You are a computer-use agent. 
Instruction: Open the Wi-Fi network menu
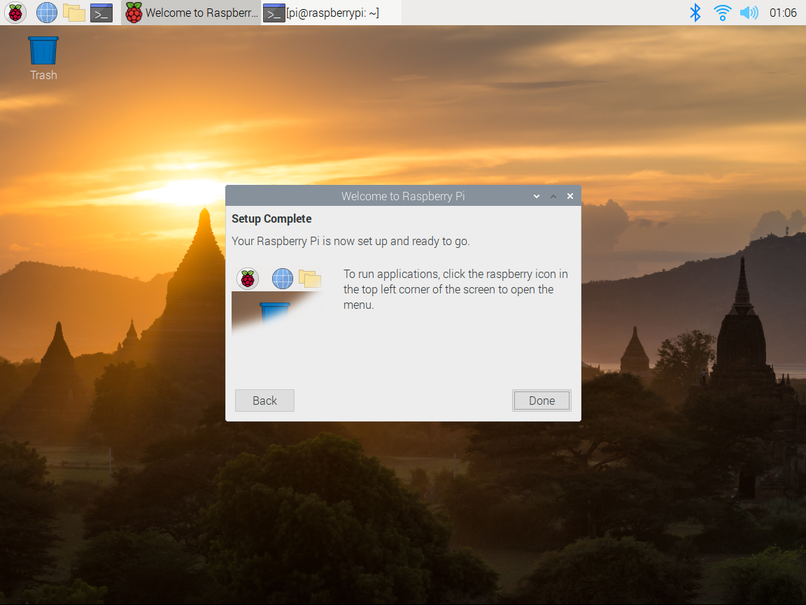pyautogui.click(x=722, y=12)
